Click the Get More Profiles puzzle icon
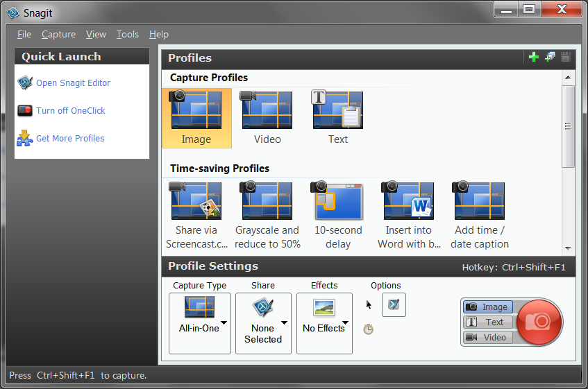 click(x=25, y=138)
